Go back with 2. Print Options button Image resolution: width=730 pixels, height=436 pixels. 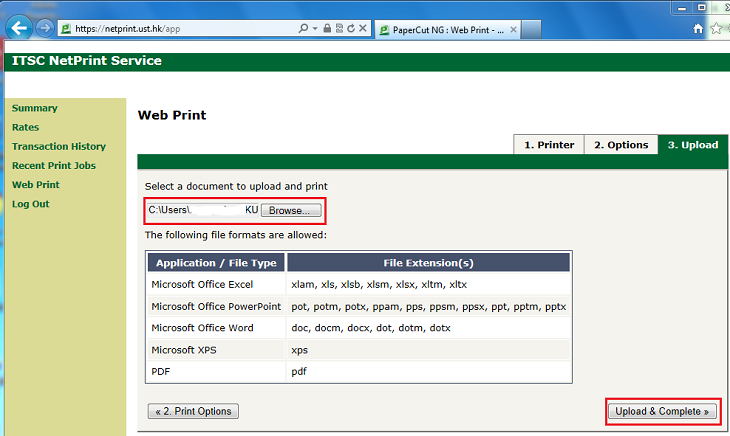(193, 411)
